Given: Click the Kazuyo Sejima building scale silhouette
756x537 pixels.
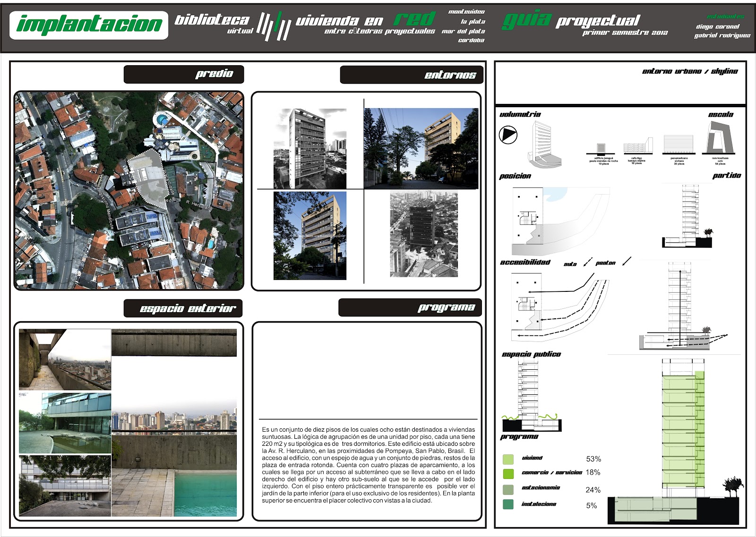Looking at the screenshot, I should (x=638, y=146).
